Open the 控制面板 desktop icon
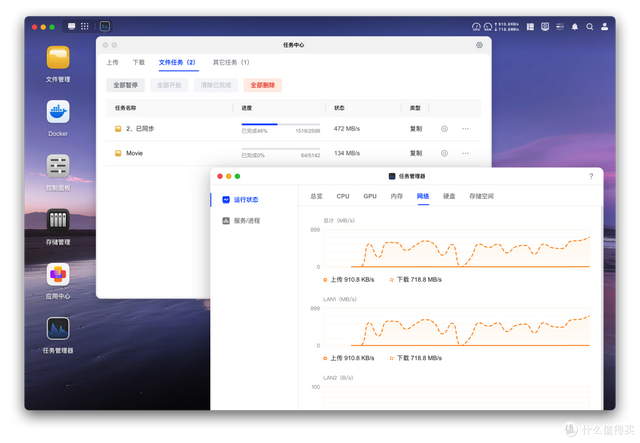Image resolution: width=640 pixels, height=443 pixels. coord(58,166)
